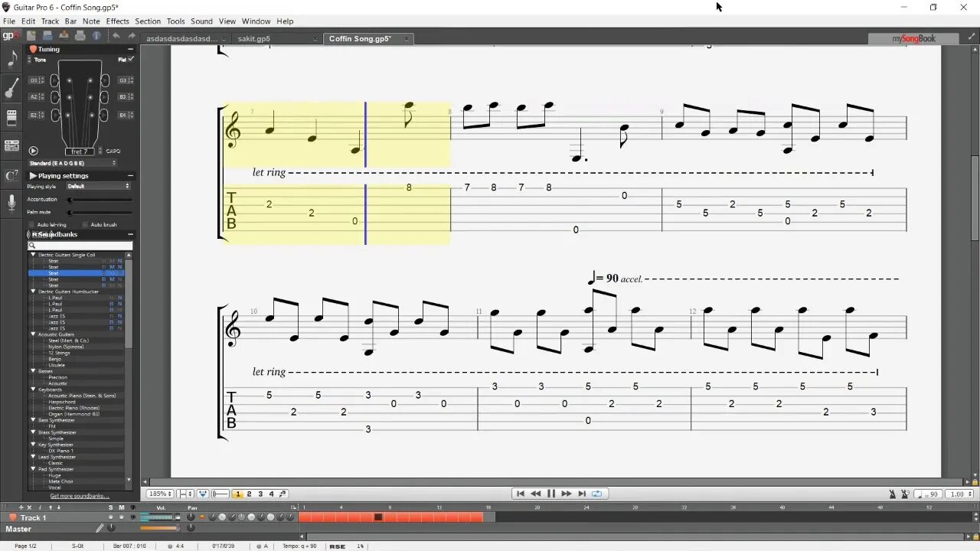Jump to the beginning of the score
Image resolution: width=980 pixels, height=551 pixels.
pos(521,494)
